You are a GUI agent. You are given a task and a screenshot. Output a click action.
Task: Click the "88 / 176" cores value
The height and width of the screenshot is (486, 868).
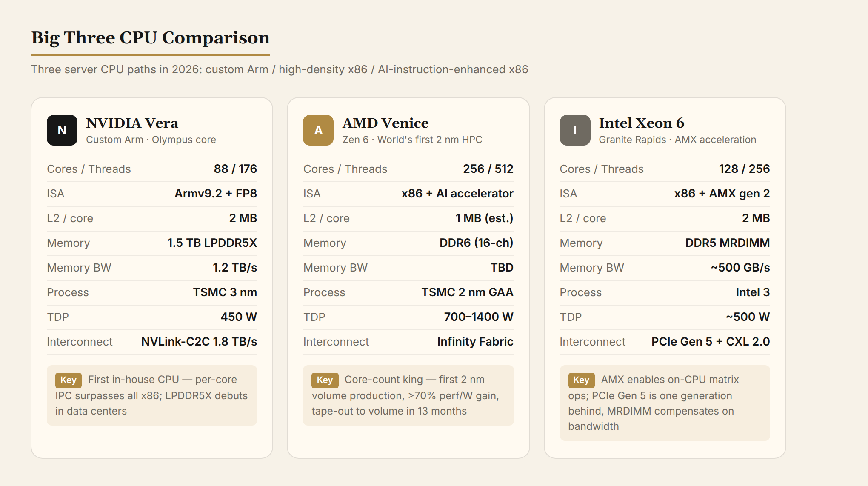click(235, 169)
